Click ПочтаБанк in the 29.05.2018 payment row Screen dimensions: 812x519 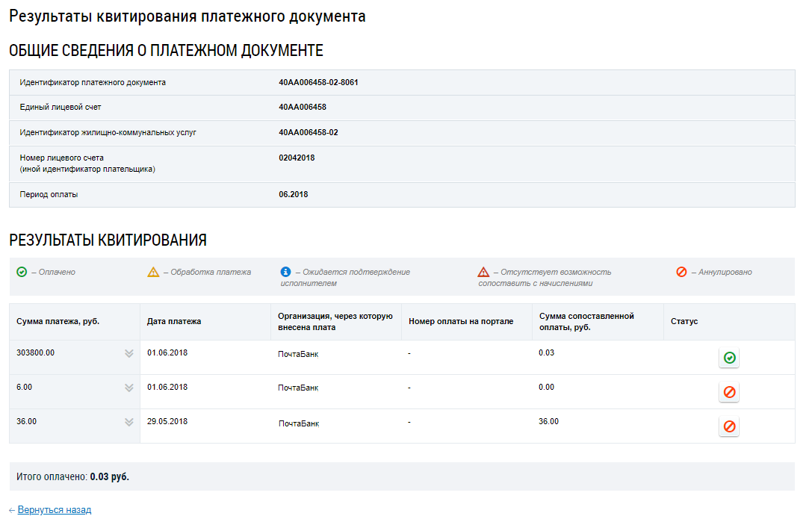click(298, 423)
